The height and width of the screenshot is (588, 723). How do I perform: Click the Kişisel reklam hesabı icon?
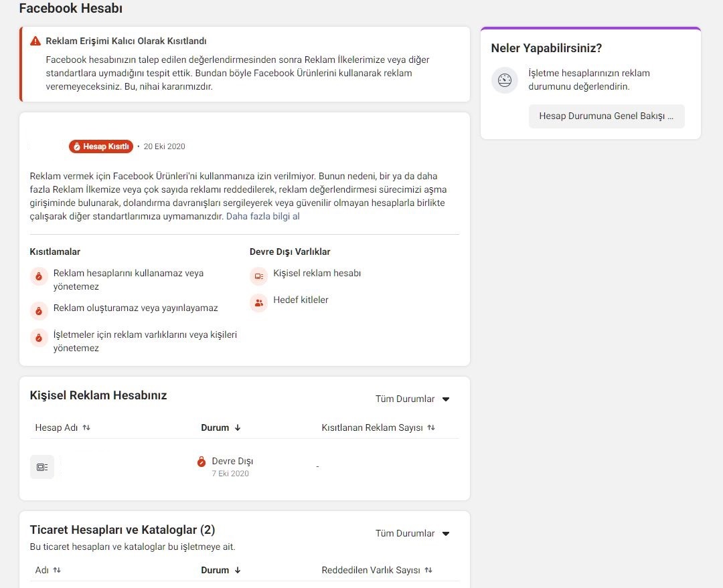[x=258, y=276]
